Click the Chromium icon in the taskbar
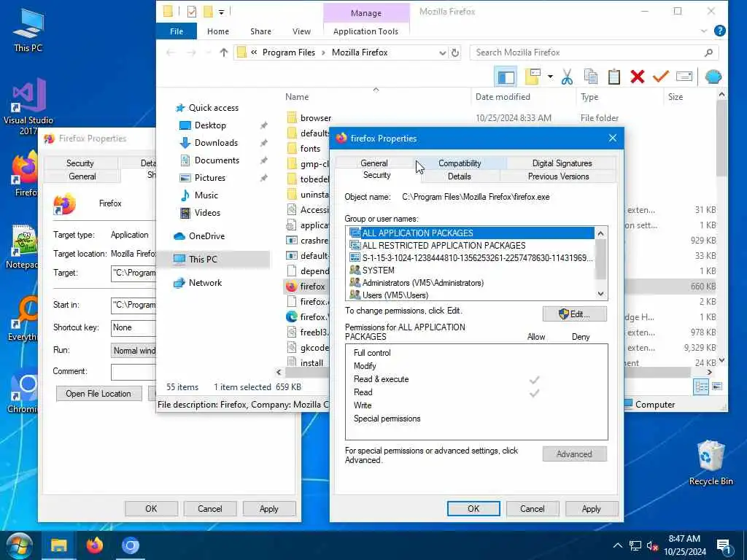This screenshot has height=560, width=747. tap(130, 545)
